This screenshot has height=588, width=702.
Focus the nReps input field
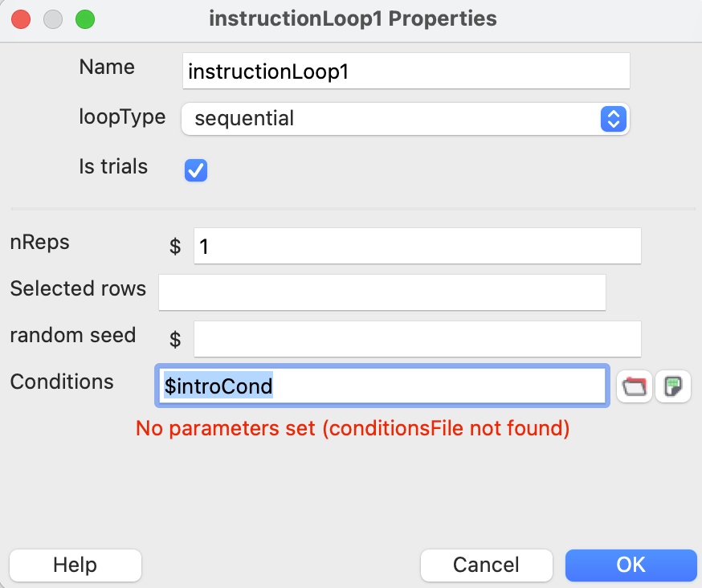tap(417, 246)
